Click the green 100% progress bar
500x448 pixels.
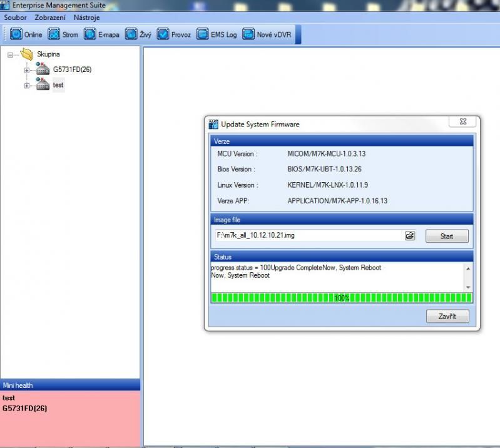click(x=341, y=298)
